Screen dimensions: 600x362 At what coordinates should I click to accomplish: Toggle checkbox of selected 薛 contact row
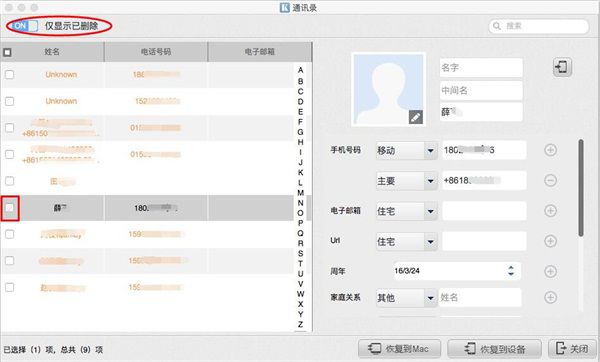click(x=10, y=208)
